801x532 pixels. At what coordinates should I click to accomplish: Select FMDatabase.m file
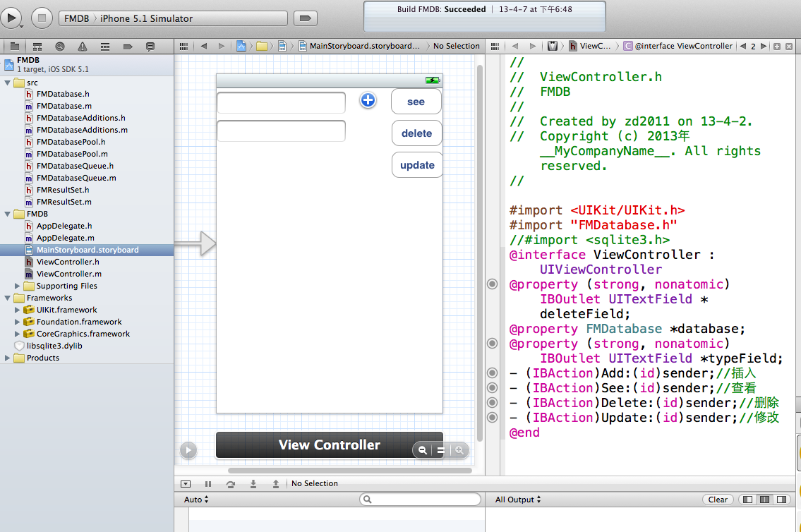64,106
